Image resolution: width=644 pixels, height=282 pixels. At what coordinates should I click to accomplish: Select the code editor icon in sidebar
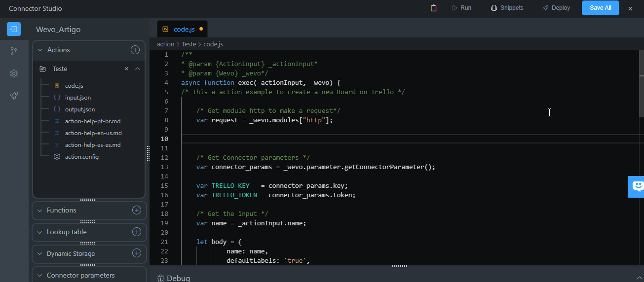point(14,29)
